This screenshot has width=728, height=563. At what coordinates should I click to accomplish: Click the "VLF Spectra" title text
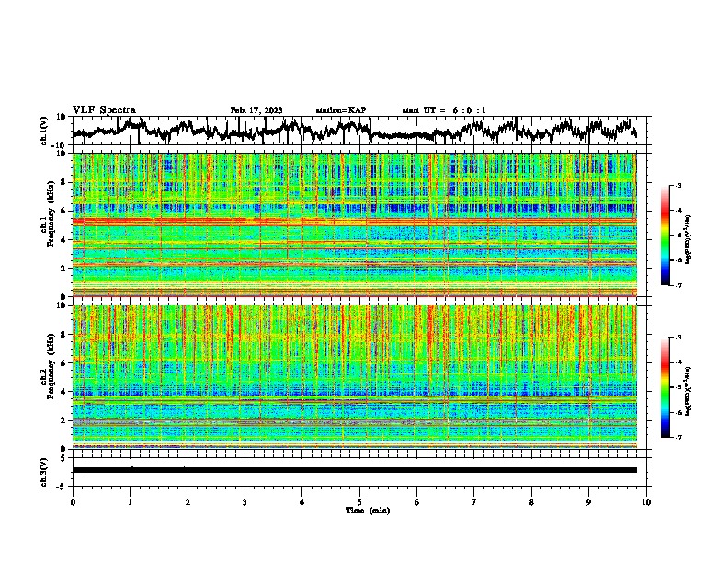104,110
